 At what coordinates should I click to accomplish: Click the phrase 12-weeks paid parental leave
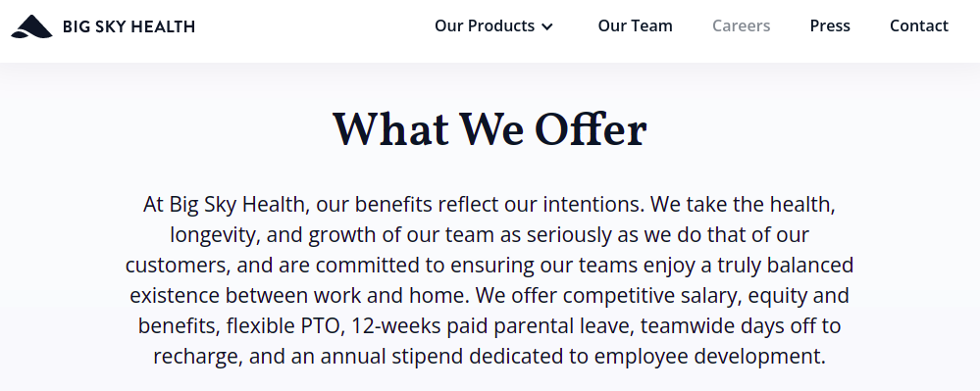click(492, 326)
